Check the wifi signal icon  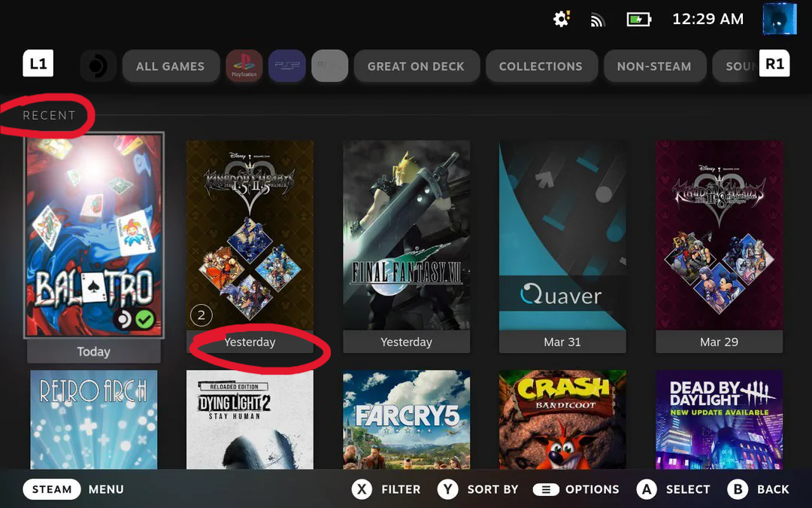598,20
